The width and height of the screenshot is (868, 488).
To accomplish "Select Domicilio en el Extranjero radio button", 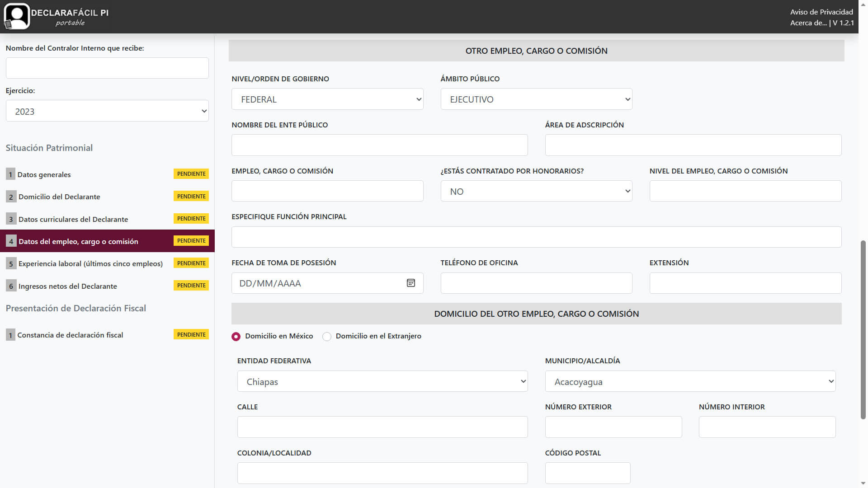I will tap(327, 336).
